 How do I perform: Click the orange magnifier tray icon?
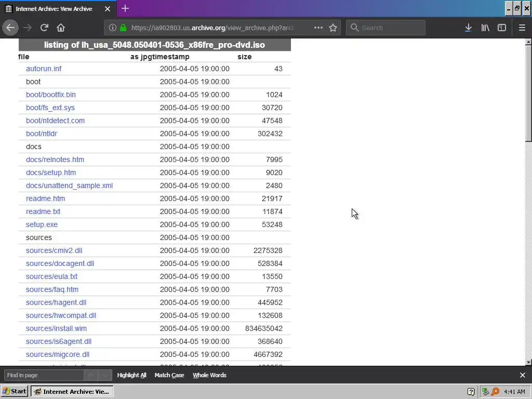(x=495, y=392)
